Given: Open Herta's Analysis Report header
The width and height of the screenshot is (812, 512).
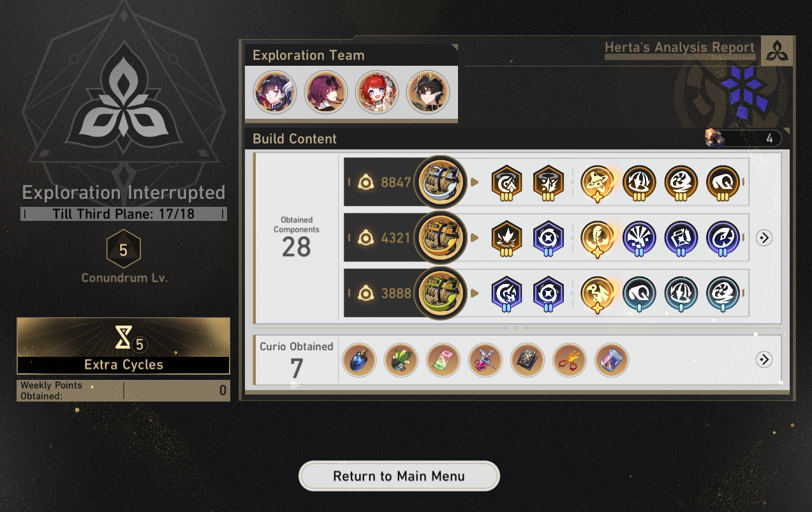Looking at the screenshot, I should [679, 48].
